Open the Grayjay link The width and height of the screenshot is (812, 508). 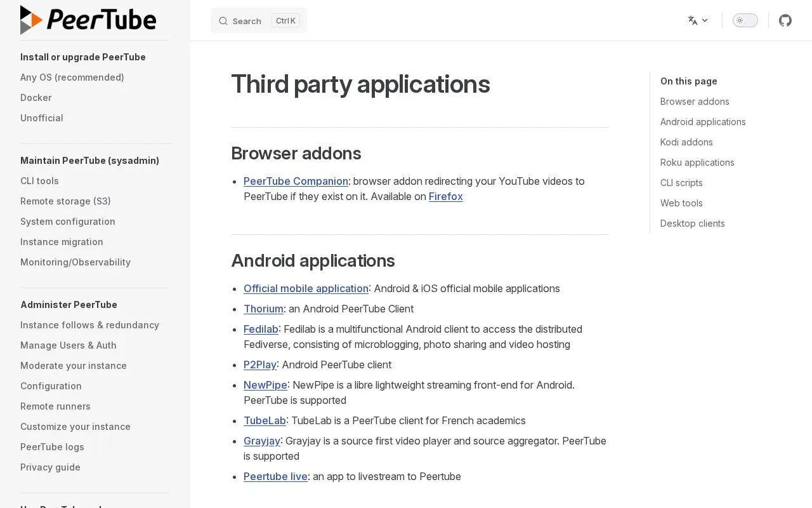click(x=262, y=441)
